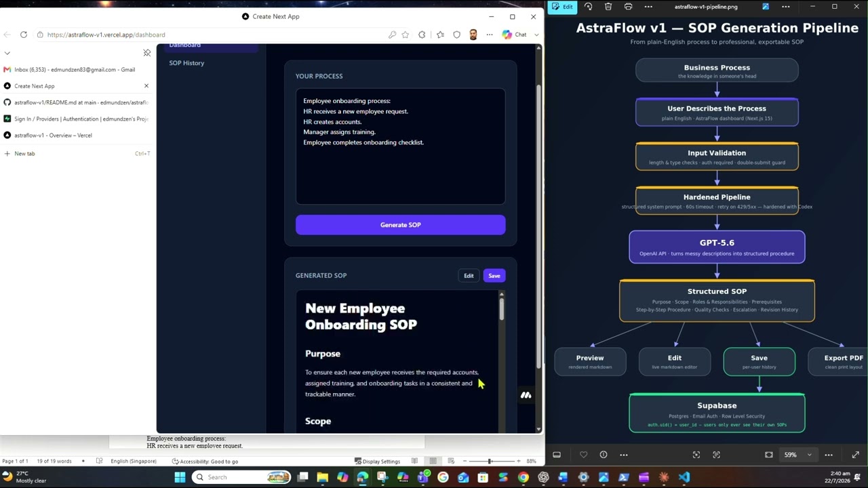Bookmark this page with the star icon
The image size is (868, 488).
click(405, 35)
